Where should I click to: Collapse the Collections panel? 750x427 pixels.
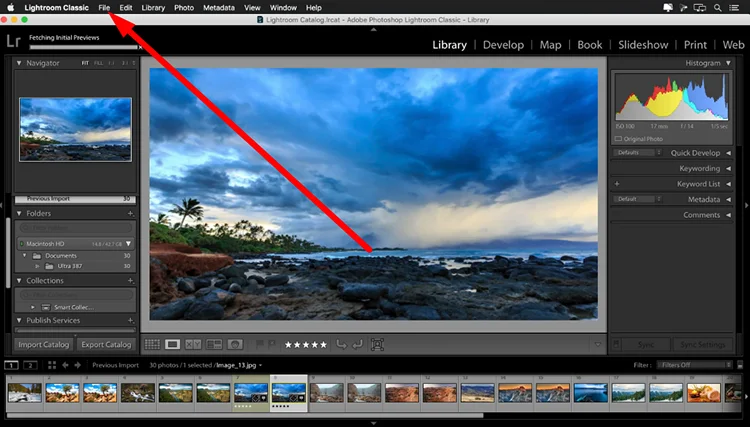tap(19, 280)
